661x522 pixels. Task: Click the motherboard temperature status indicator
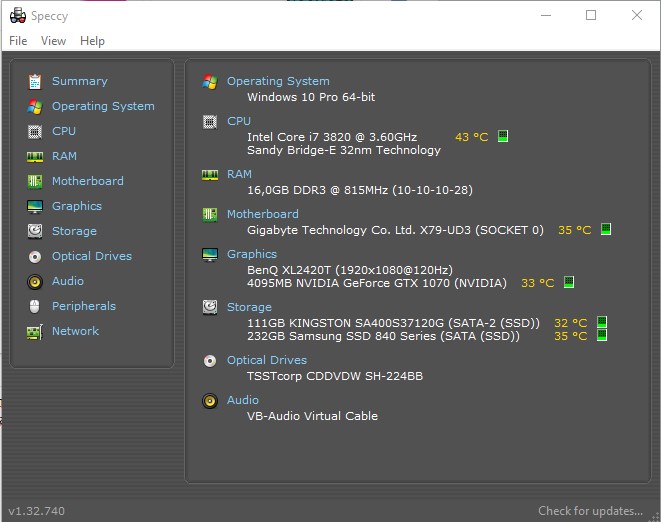click(x=606, y=229)
